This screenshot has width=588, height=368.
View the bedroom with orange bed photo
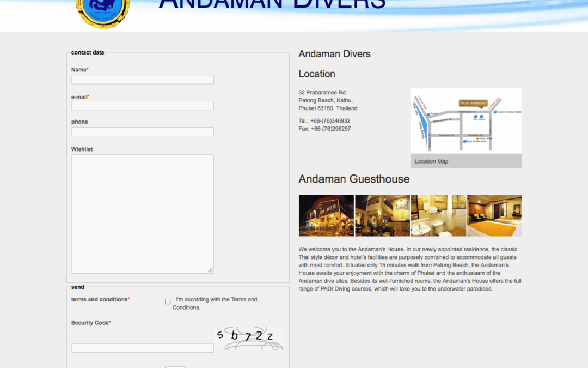[494, 215]
